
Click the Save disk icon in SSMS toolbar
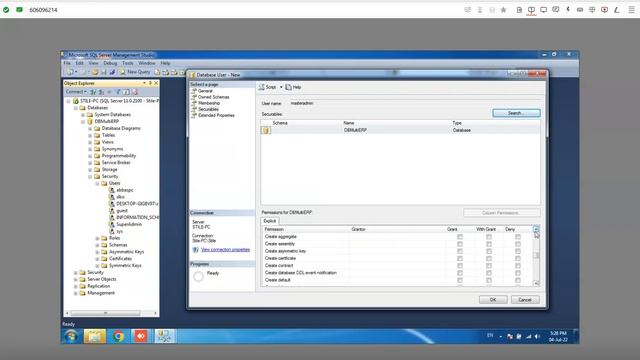point(104,72)
